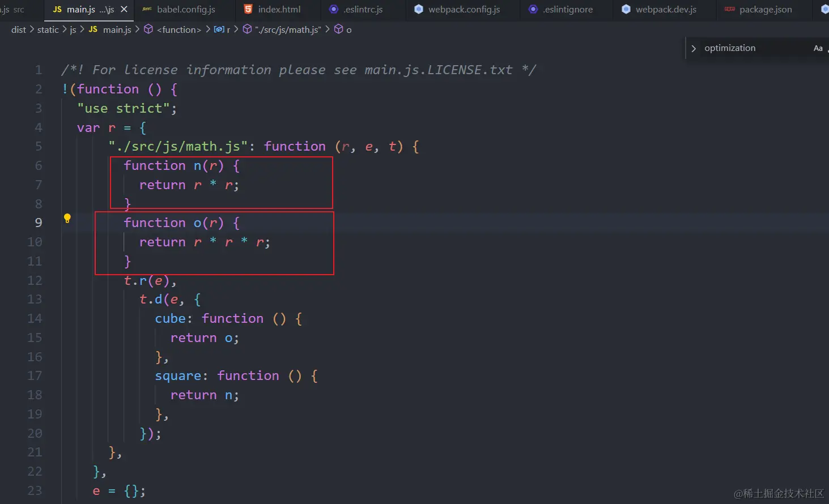Viewport: 829px width, 504px height.
Task: Open the webpack.config.js tab
Action: point(463,9)
